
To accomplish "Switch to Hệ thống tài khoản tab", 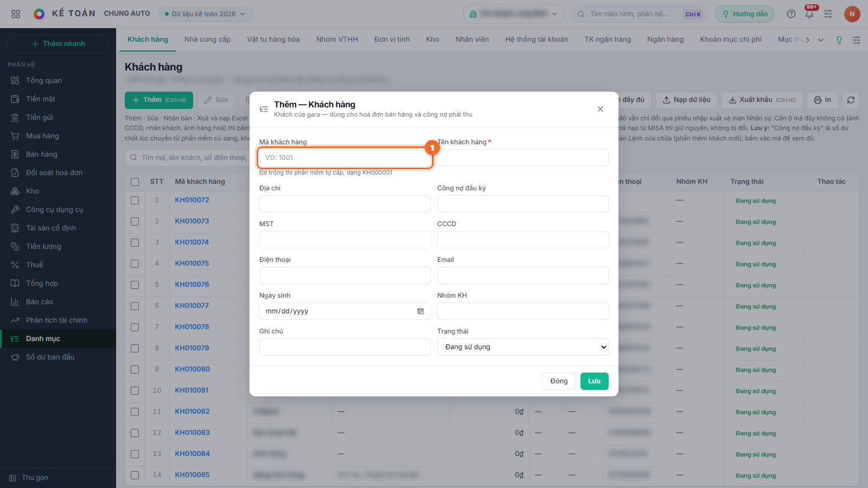I will pos(537,40).
